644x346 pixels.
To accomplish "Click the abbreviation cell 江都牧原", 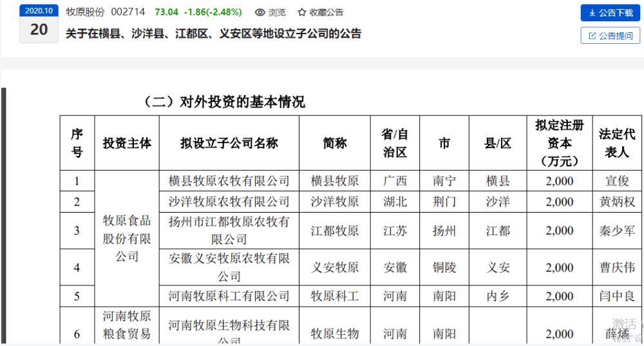I will coord(335,231).
